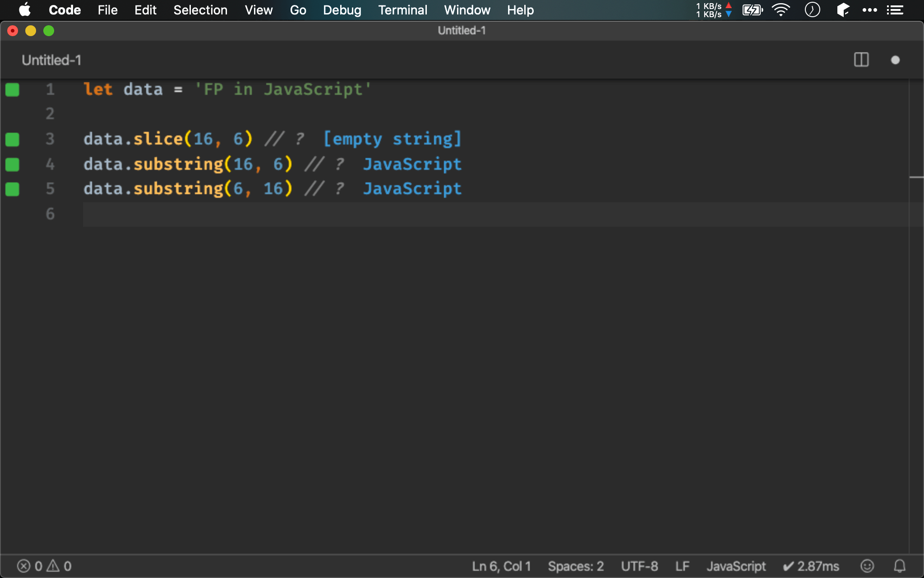Click the feedback smiley icon
The width and height of the screenshot is (924, 578).
point(867,566)
